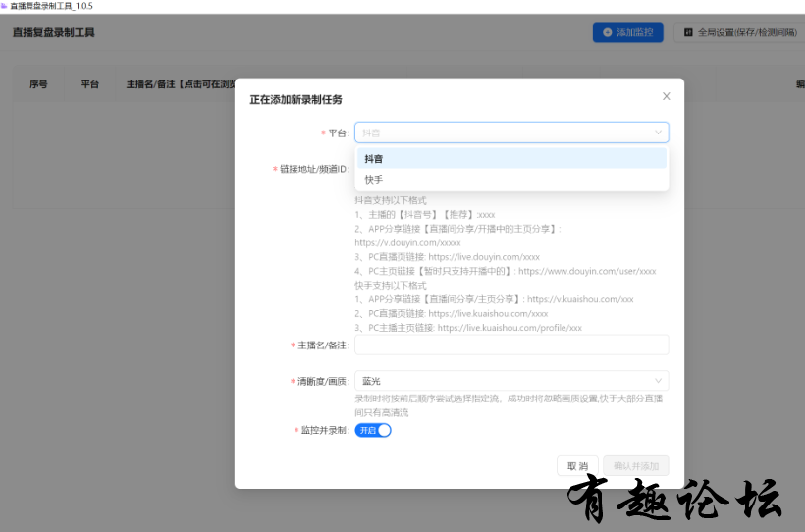
Task: Click the 平台 table column header
Action: pyautogui.click(x=90, y=84)
